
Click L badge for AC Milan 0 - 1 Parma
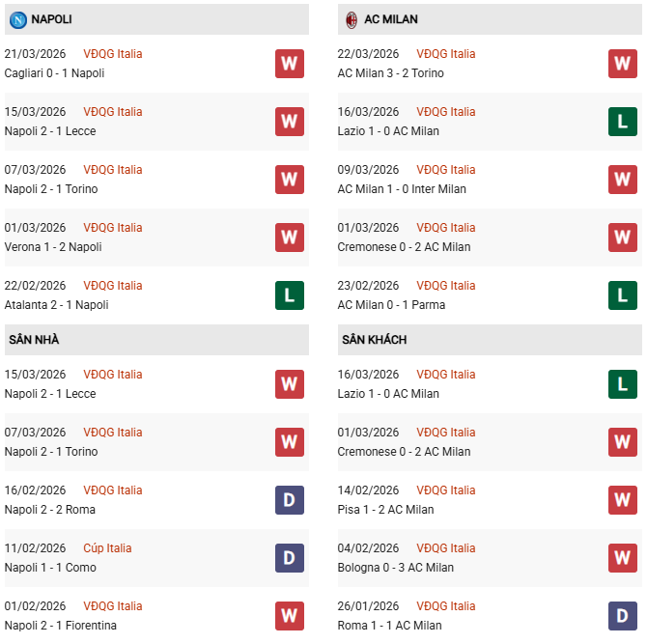623,295
